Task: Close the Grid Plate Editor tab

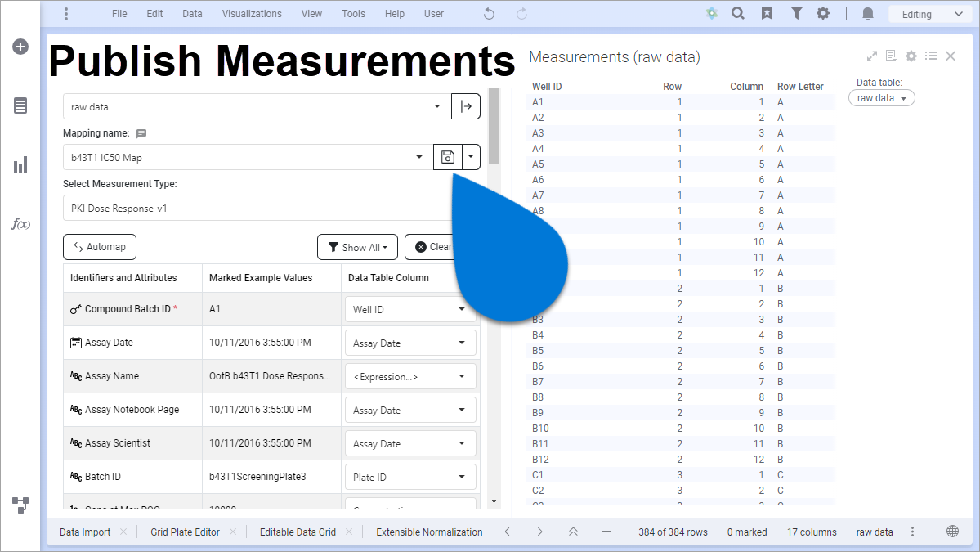Action: 232,532
